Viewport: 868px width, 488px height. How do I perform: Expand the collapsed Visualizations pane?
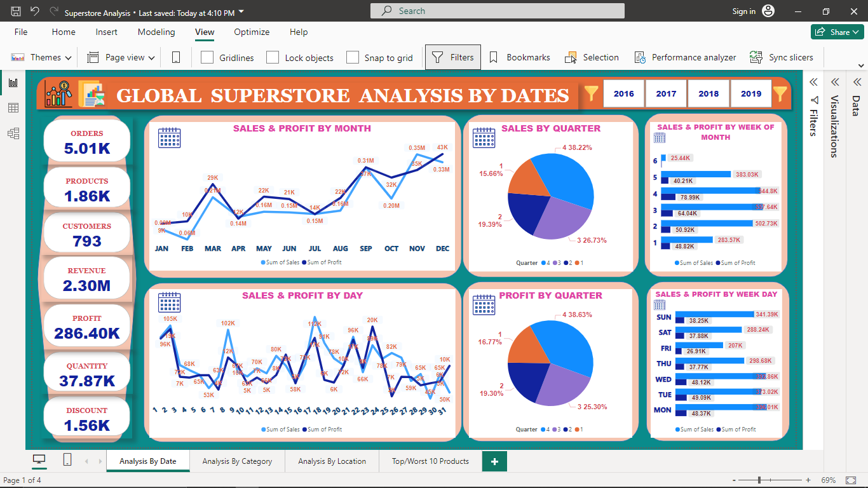pos(835,83)
